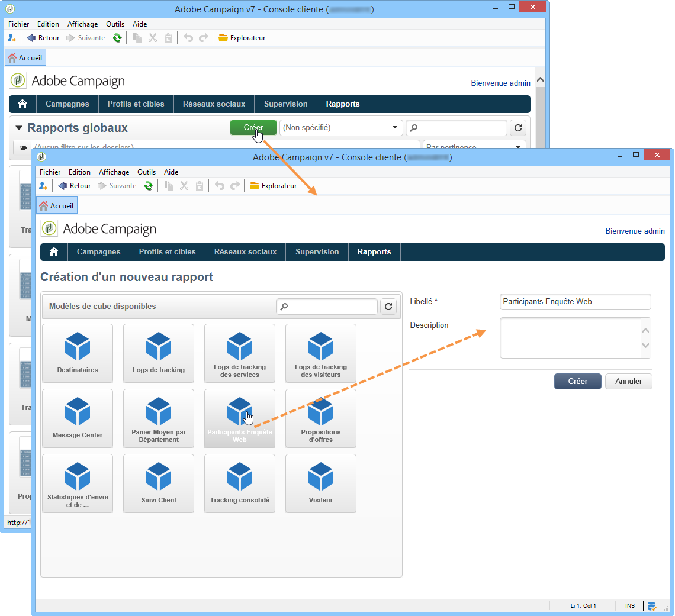Open Explorateur in back window toolbar
The height and width of the screenshot is (616, 675).
pyautogui.click(x=242, y=38)
